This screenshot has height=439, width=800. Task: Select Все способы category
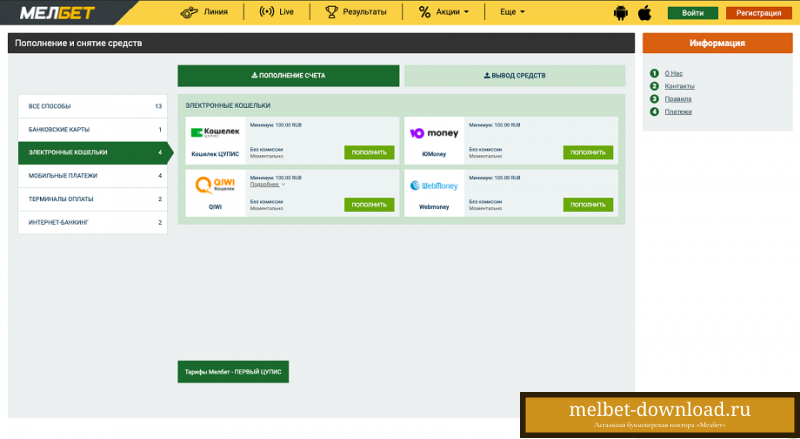92,106
